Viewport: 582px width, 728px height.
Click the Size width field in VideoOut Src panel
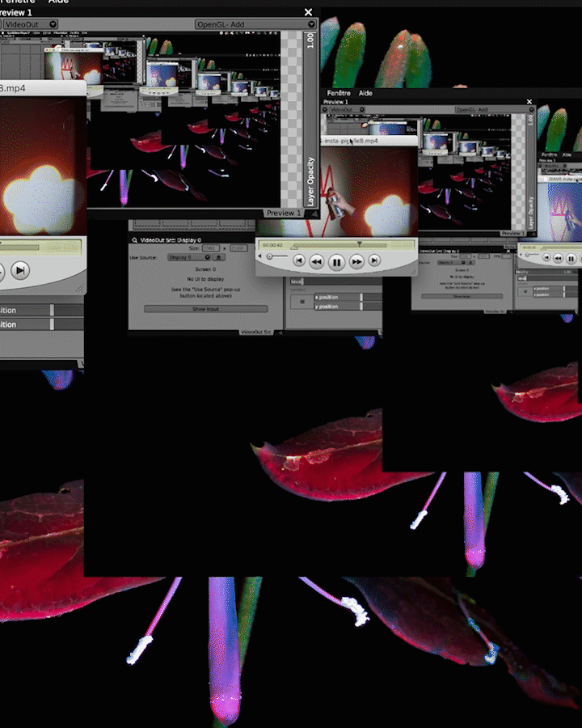coord(211,248)
